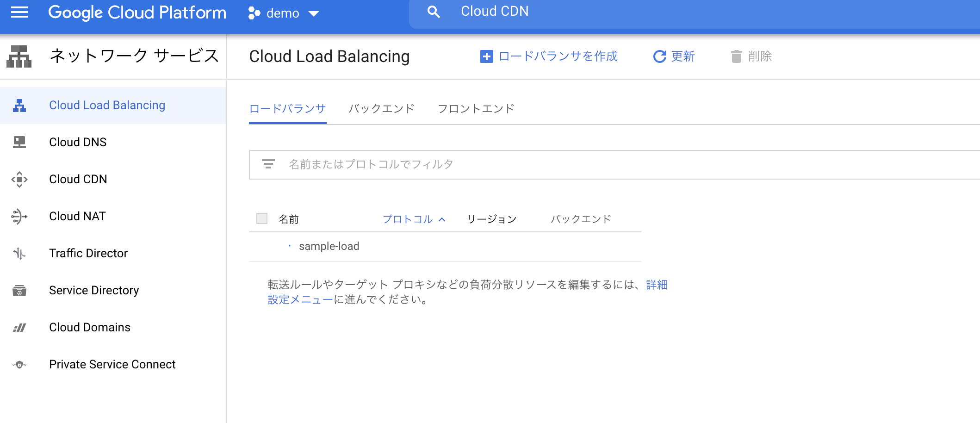Screen dimensions: 980x423
Task: Switch to the ロードバランサ tab
Action: point(288,109)
